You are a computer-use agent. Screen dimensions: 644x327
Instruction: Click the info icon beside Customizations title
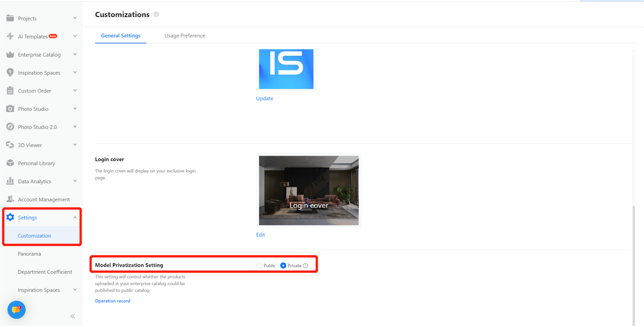tap(156, 14)
